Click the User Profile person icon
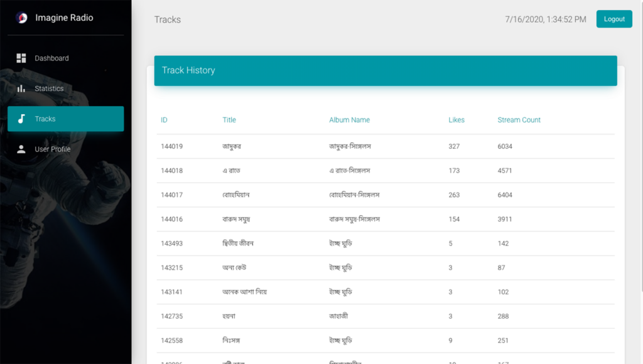 21,149
